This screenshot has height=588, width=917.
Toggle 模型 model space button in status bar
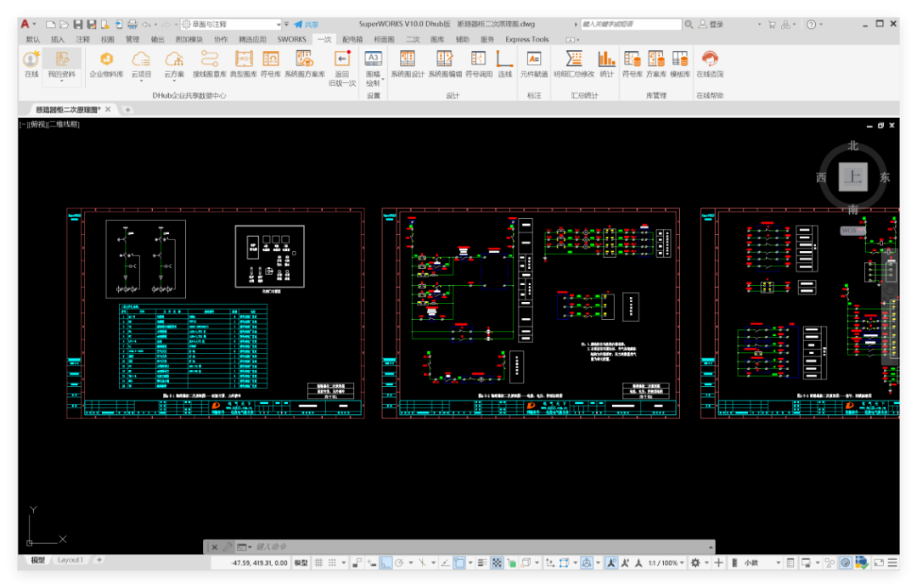(x=301, y=563)
